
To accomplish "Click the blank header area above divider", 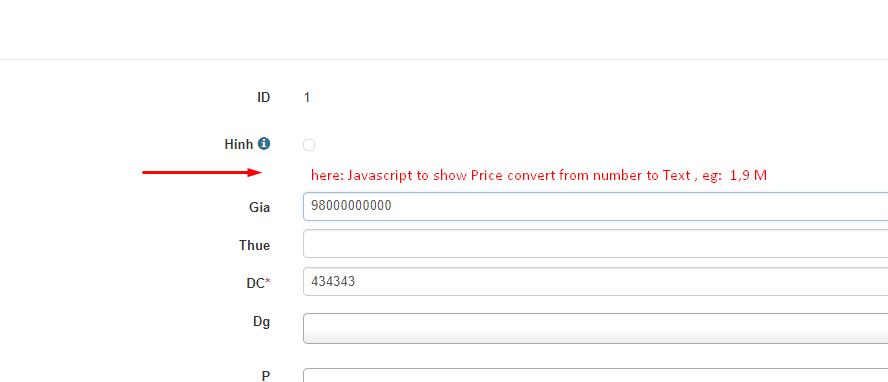I will 444,29.
